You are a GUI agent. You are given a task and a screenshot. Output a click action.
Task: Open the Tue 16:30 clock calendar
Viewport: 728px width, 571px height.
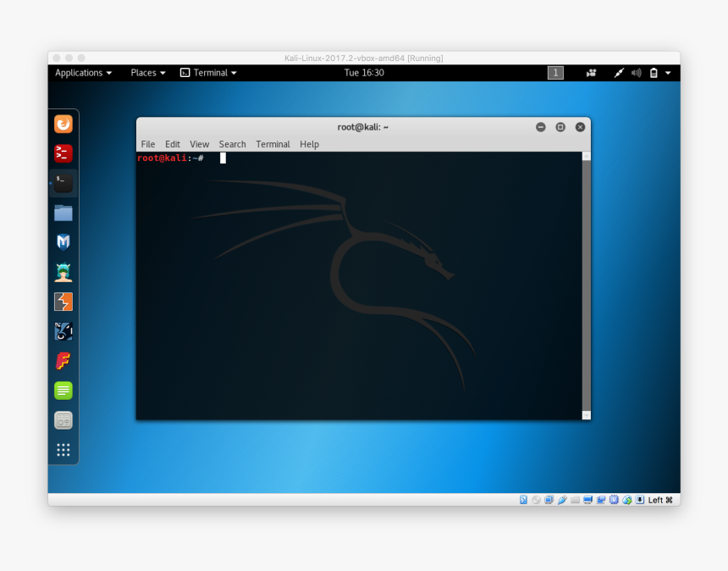[364, 73]
